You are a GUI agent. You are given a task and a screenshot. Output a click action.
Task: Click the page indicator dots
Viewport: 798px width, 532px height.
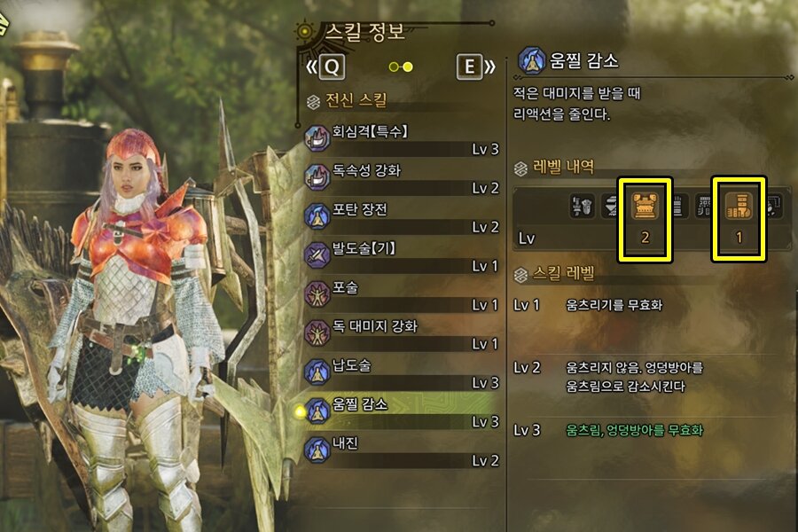point(401,66)
